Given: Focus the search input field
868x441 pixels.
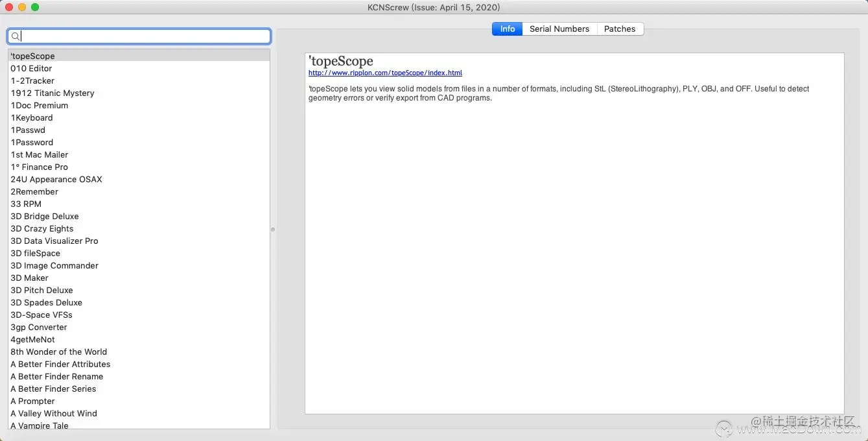Looking at the screenshot, I should [139, 36].
